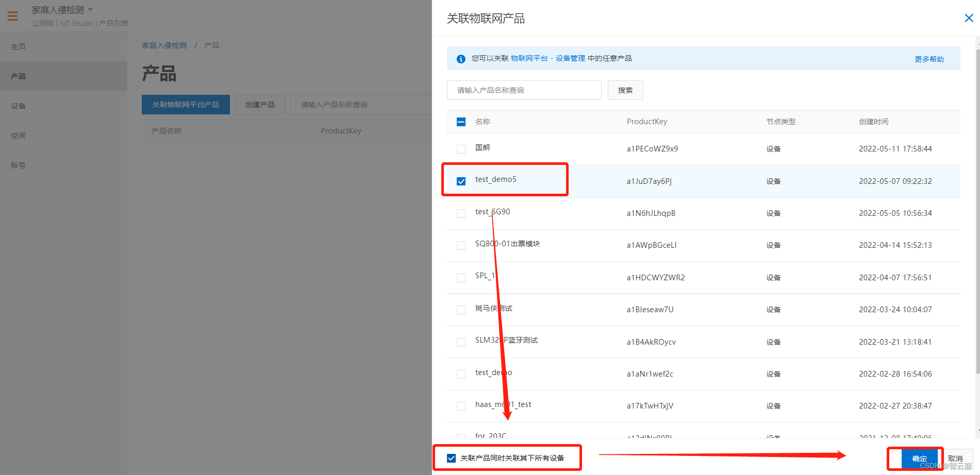Screen dimensions: 980x475
Task: Check the SPL_1 product checkbox
Action: click(461, 278)
